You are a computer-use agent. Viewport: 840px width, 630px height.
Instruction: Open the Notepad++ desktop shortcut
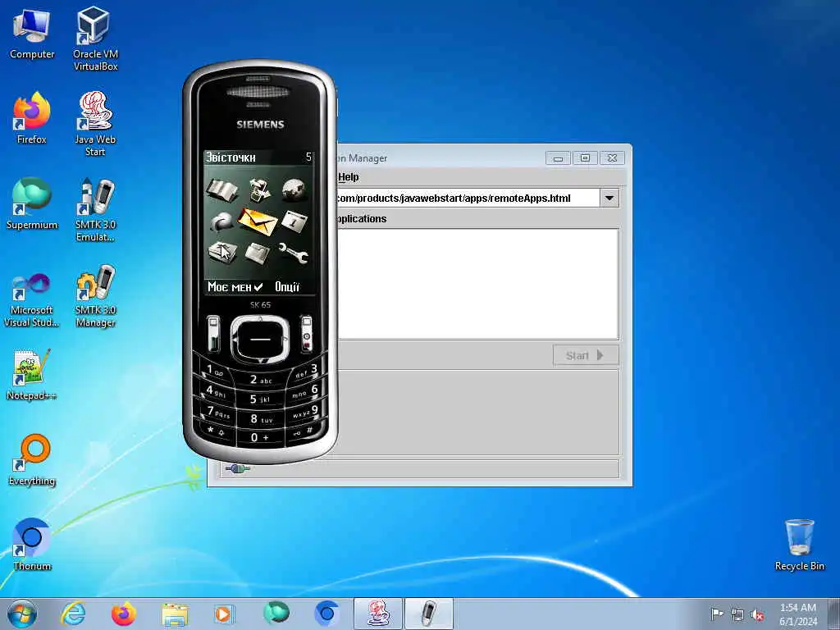pyautogui.click(x=32, y=375)
